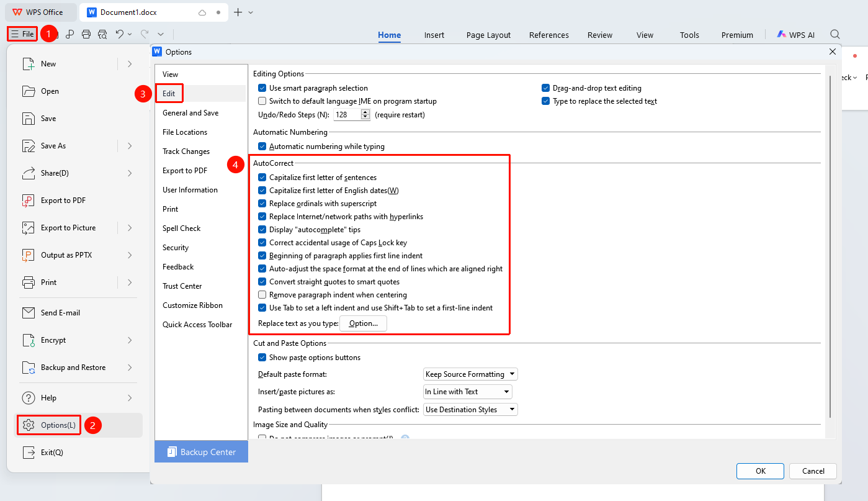This screenshot has height=501, width=868.
Task: Click the Option... button for replace text
Action: 364,323
